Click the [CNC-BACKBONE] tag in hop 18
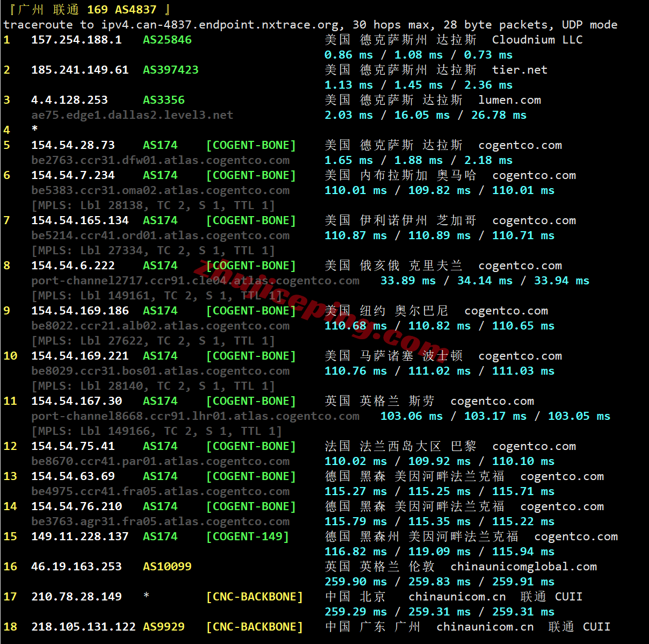 pyautogui.click(x=255, y=627)
